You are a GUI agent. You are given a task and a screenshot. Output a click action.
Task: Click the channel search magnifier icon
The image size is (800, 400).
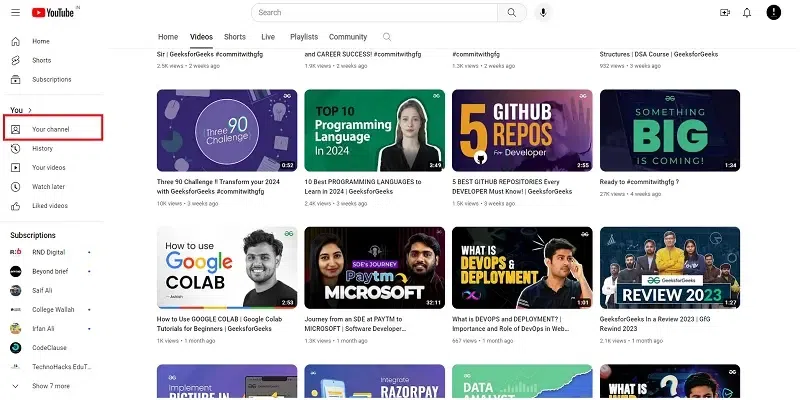pyautogui.click(x=387, y=37)
